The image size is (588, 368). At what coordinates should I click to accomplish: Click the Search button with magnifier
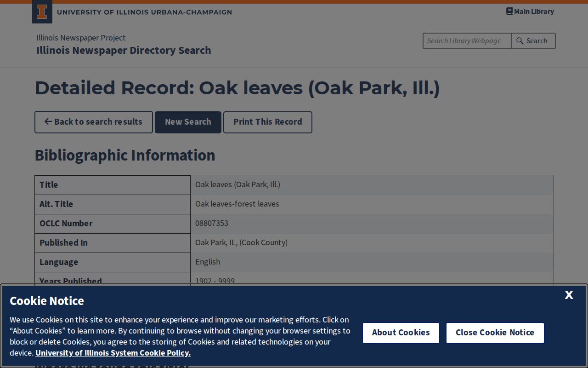tap(533, 41)
